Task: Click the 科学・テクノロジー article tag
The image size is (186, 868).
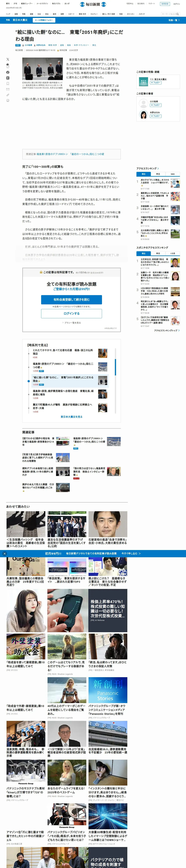Action: click(81, 45)
